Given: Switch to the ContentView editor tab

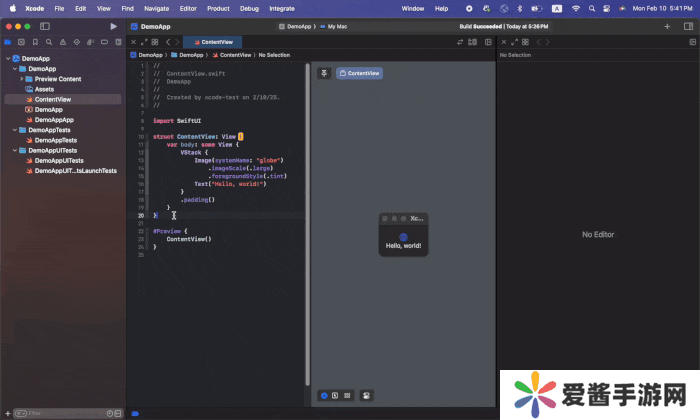Looking at the screenshot, I should [213, 43].
